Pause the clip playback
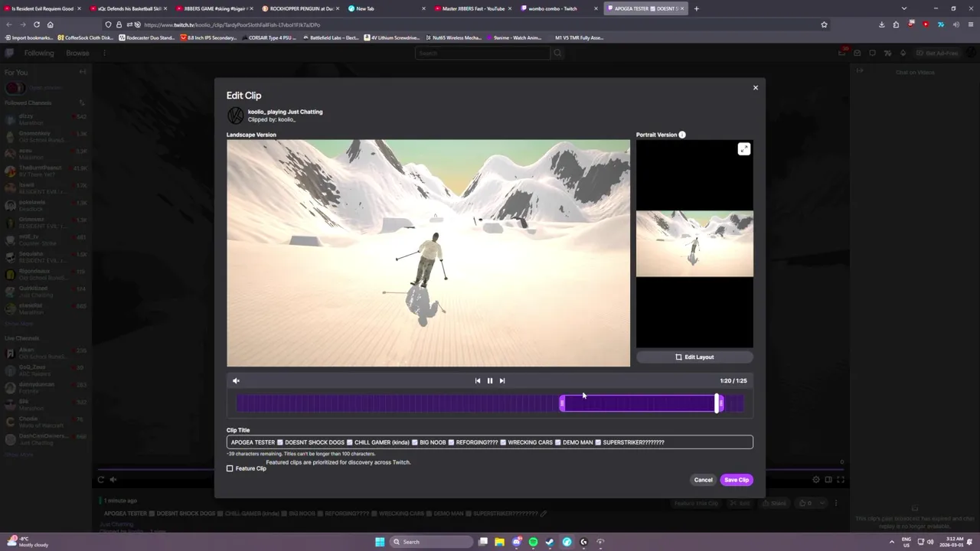 point(490,380)
